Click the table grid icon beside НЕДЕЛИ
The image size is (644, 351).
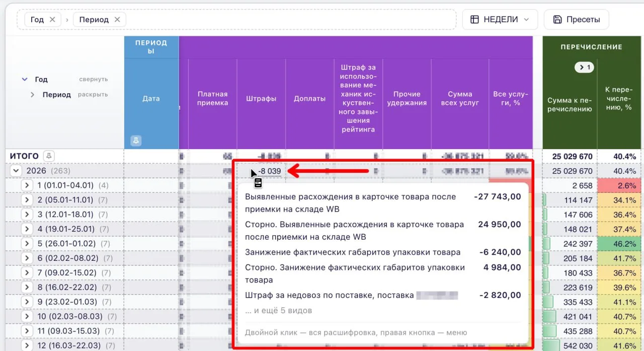pyautogui.click(x=474, y=20)
